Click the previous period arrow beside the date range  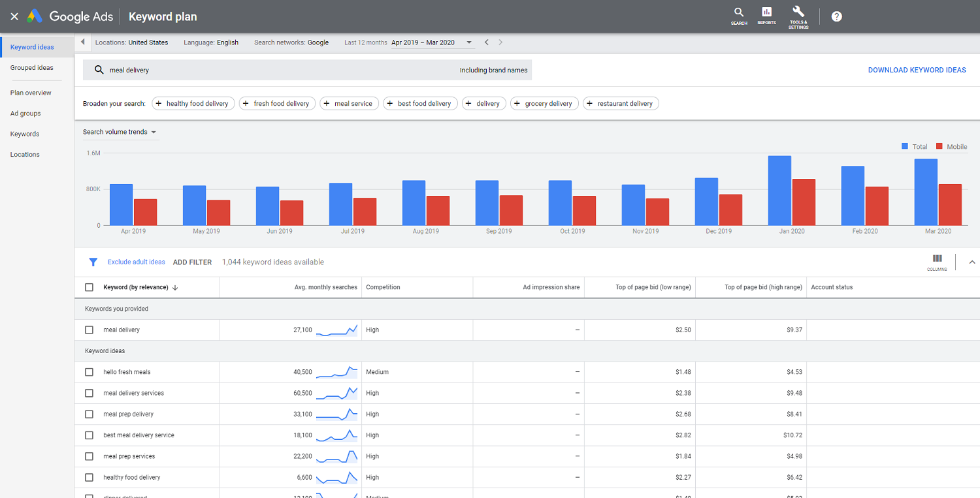click(x=486, y=42)
